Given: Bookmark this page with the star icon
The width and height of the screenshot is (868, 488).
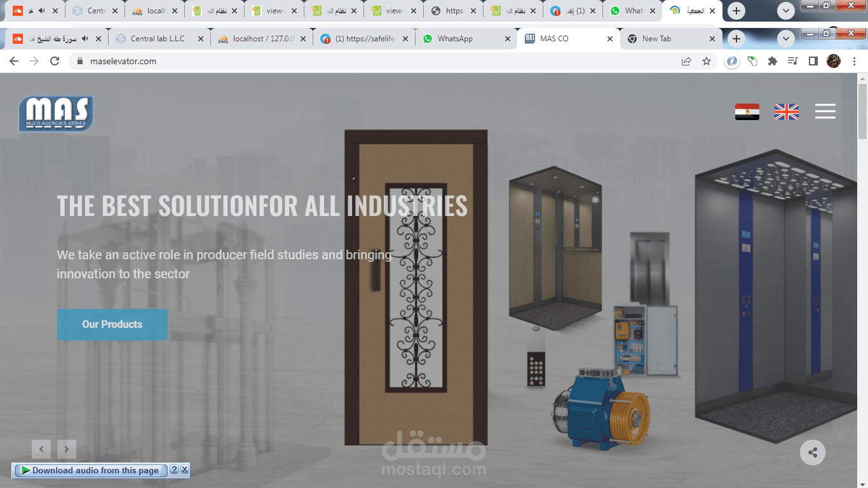Looking at the screenshot, I should (x=707, y=61).
